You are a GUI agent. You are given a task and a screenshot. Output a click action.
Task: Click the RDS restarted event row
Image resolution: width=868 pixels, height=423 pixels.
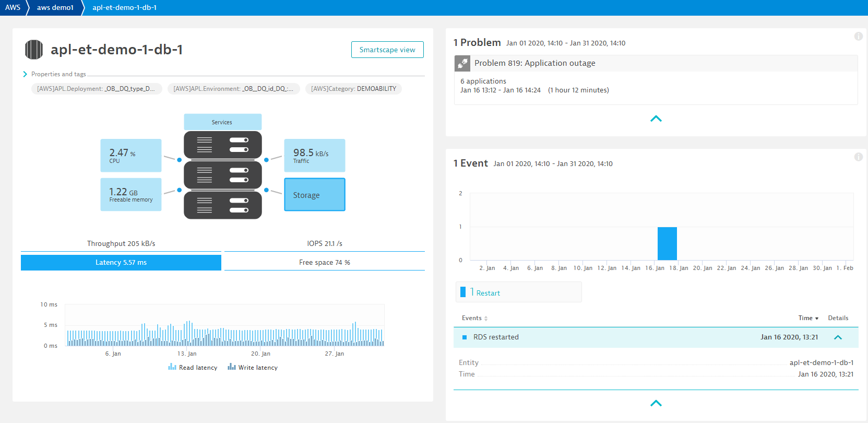[x=656, y=337]
